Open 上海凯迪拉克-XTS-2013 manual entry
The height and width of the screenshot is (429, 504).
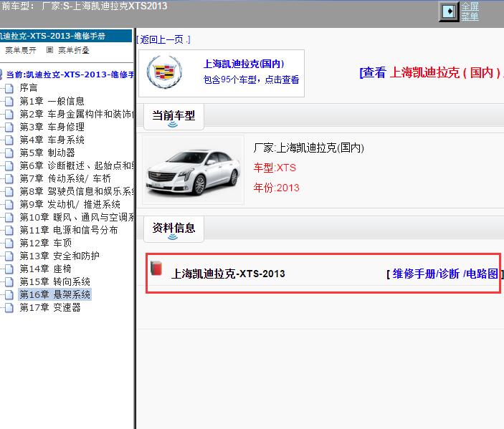pyautogui.click(x=228, y=274)
